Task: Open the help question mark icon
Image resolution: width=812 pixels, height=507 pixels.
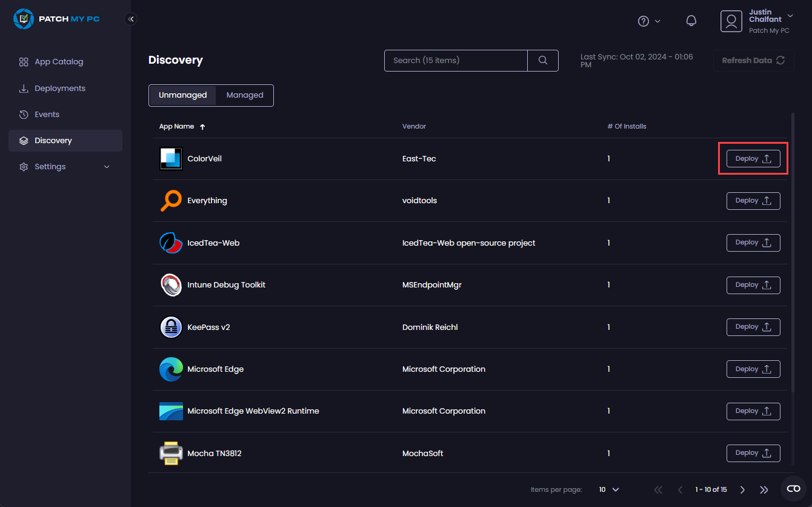Action: [643, 21]
